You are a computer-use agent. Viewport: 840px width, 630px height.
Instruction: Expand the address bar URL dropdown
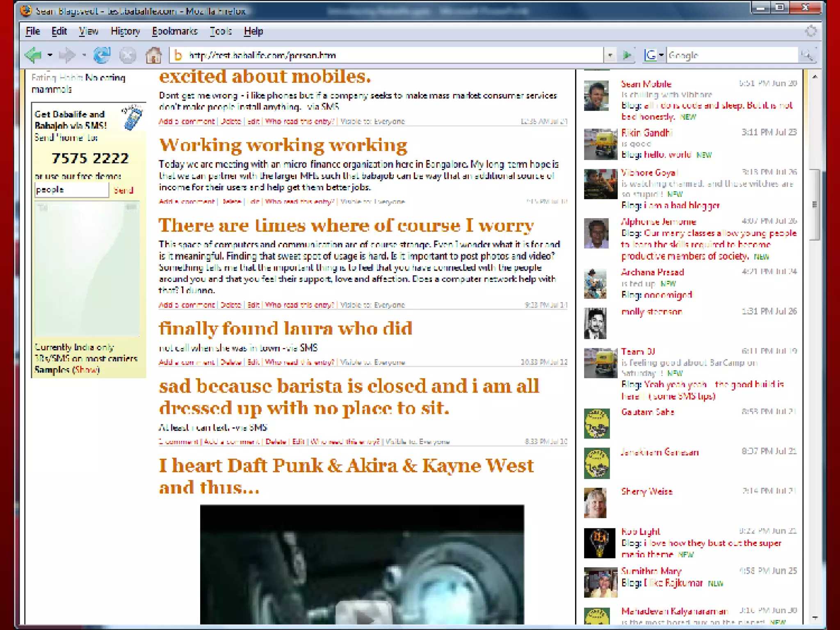pos(610,55)
